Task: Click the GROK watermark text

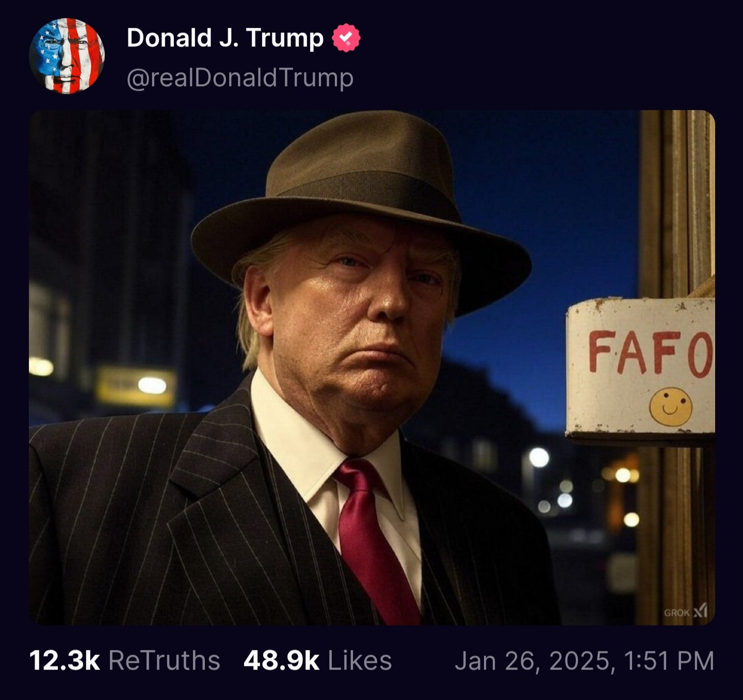Action: [676, 613]
